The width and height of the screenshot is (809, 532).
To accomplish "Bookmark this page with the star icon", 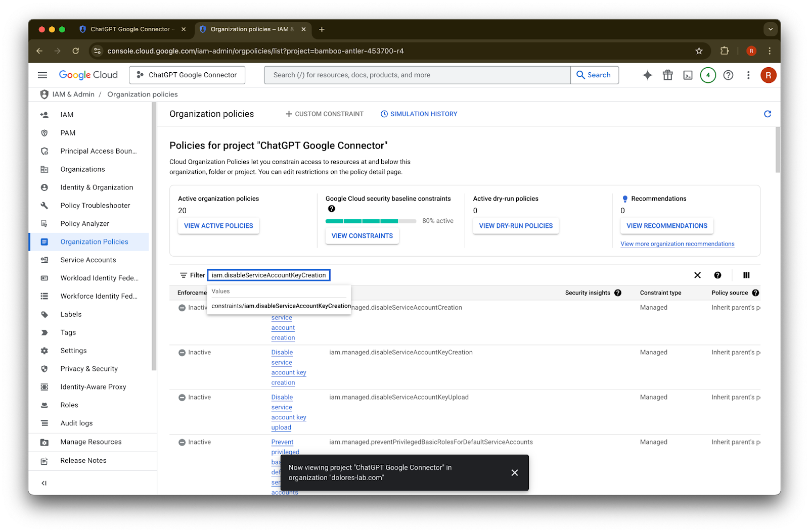I will pos(699,51).
